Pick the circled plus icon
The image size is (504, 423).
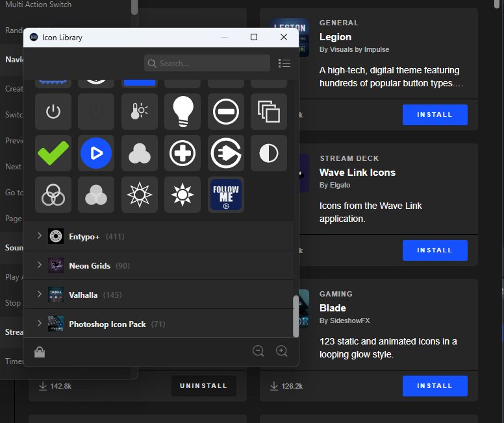pos(183,153)
